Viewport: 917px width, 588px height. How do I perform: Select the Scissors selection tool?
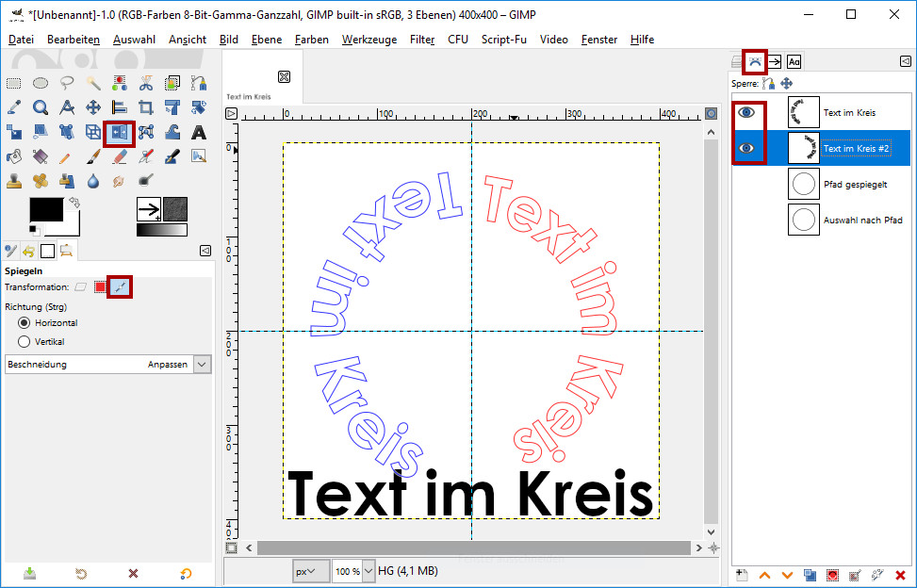click(x=146, y=83)
